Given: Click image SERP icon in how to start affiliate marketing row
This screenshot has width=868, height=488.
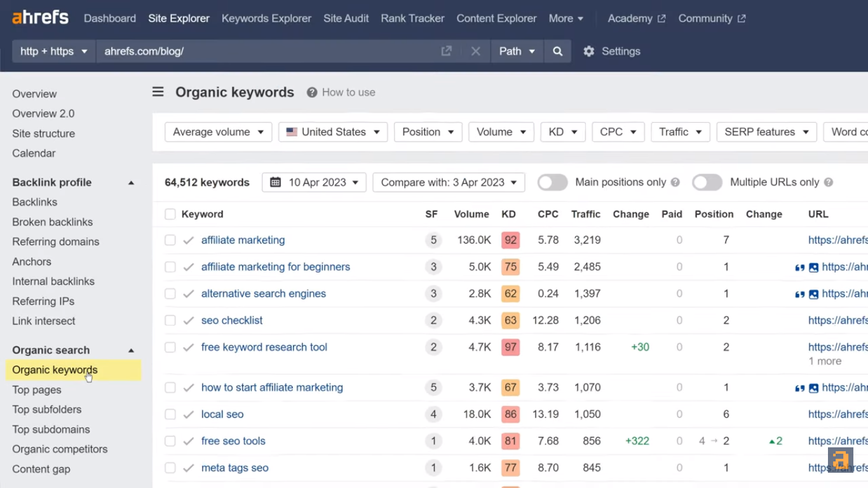Looking at the screenshot, I should coord(813,388).
